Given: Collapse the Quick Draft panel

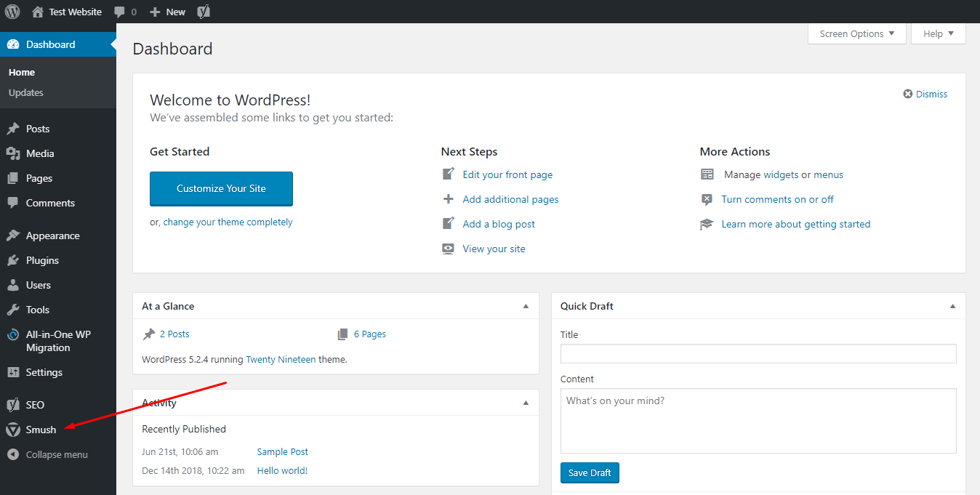Looking at the screenshot, I should 952,306.
